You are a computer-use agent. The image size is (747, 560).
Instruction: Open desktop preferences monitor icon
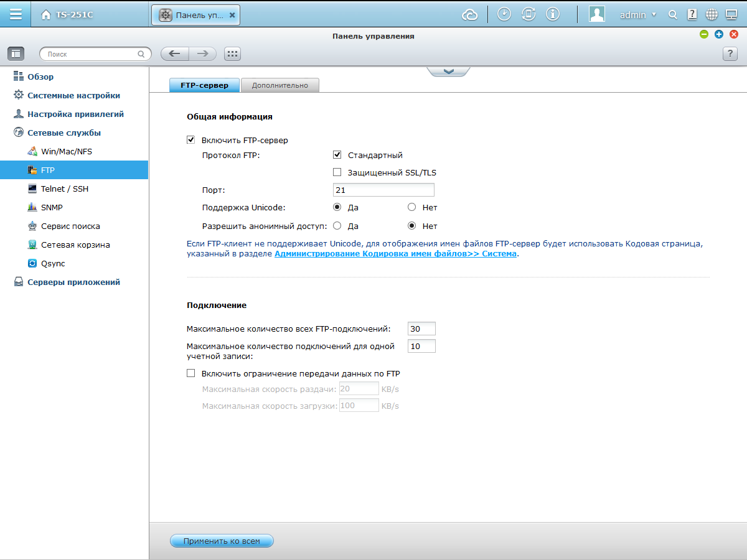tap(731, 14)
